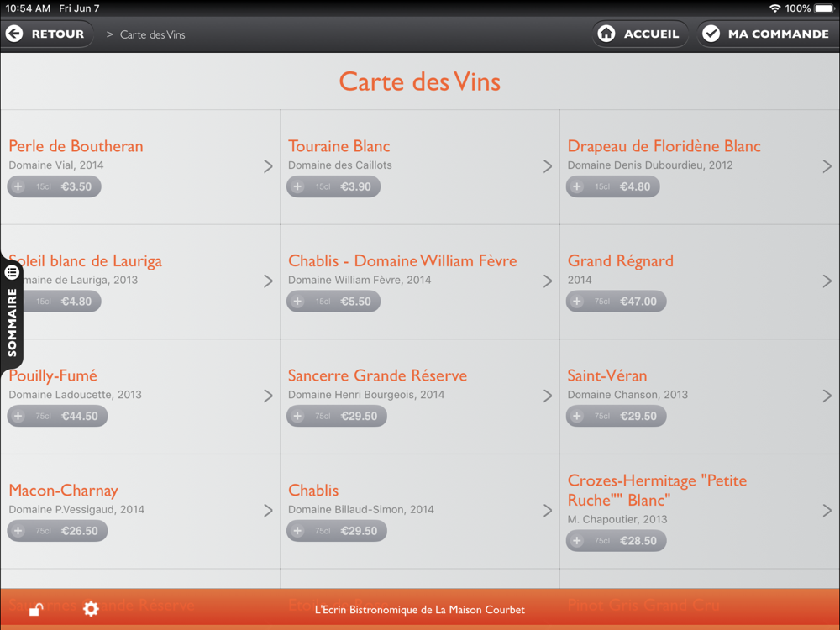Image resolution: width=840 pixels, height=630 pixels.
Task: Expand Touraine Blanc details chevron
Action: 548,166
